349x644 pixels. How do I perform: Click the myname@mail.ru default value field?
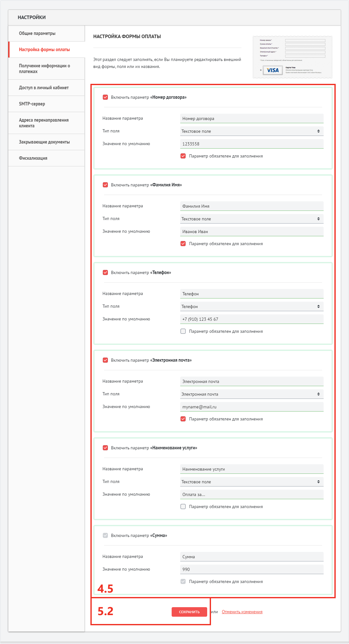point(252,407)
